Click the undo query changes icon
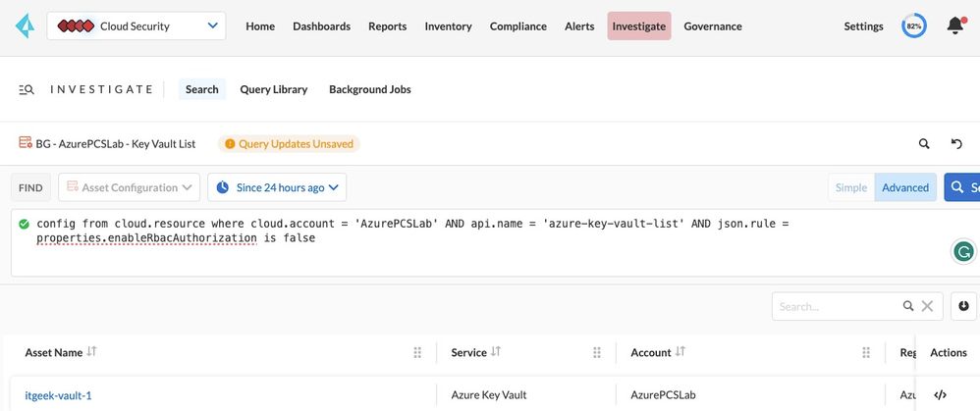 [x=956, y=144]
